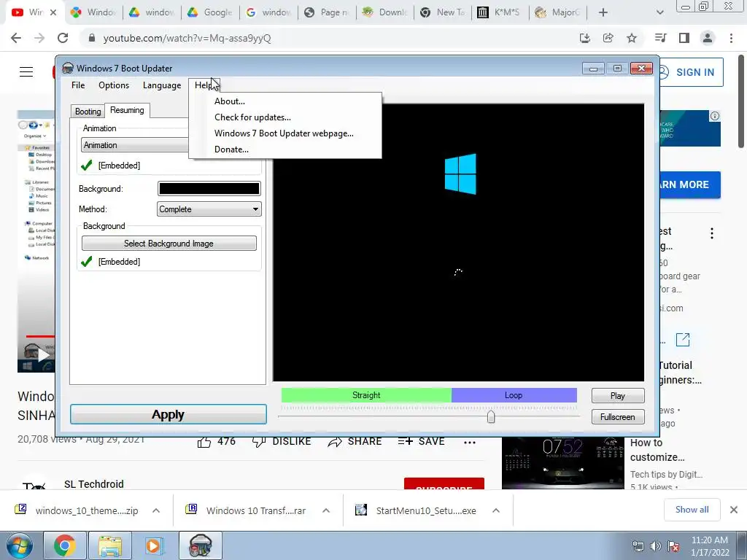
Task: Expand options for Windows 10 Transf....rar download
Action: point(326,510)
